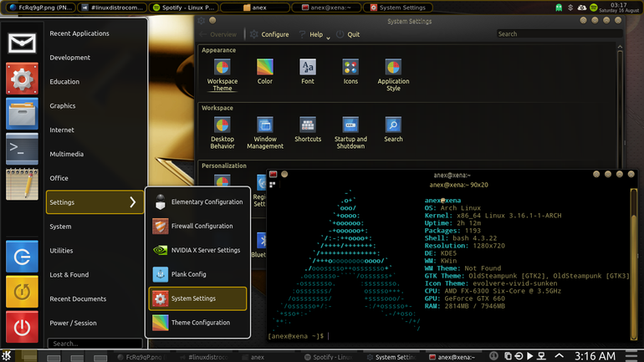Expand the Settings category arrow
644x362 pixels.
tap(133, 202)
